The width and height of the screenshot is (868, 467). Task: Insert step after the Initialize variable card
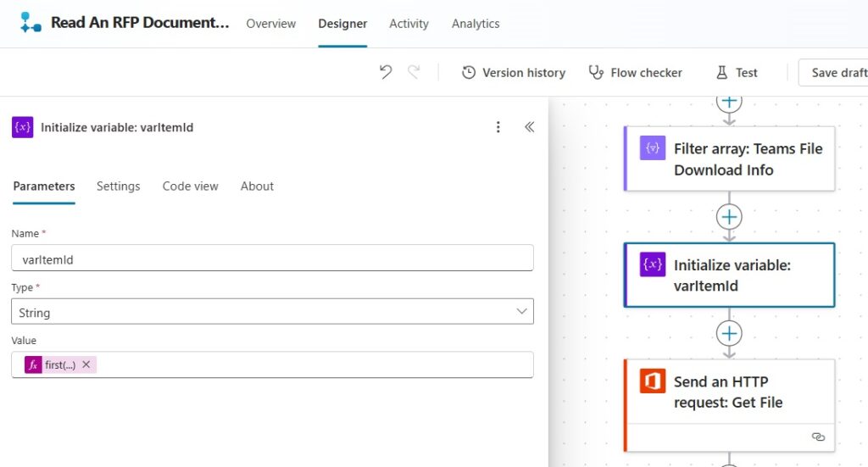729,333
